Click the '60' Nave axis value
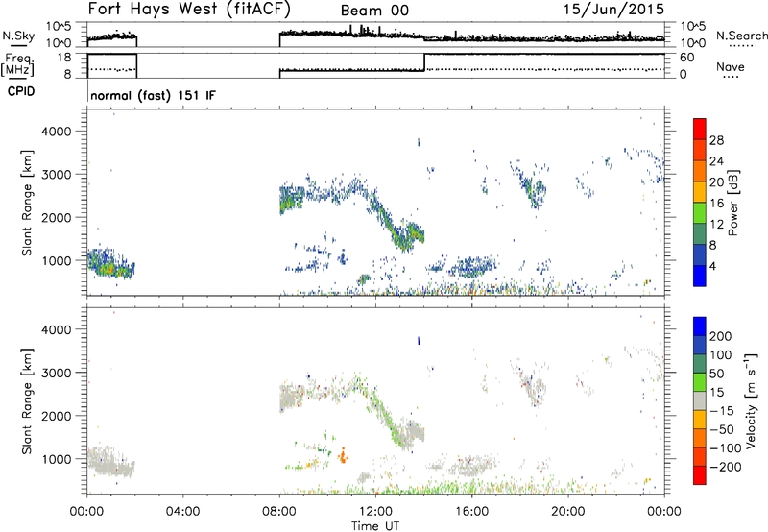Screen dimensions: 768x532 (x=687, y=58)
